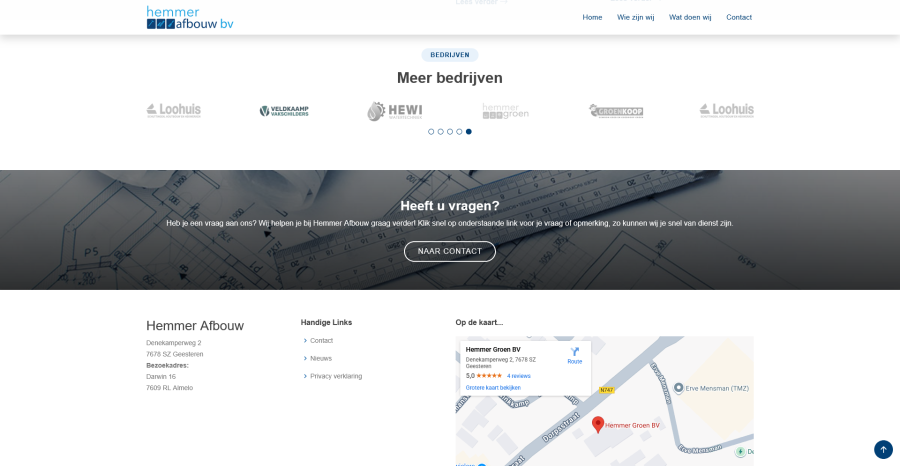Click the Naar Contact button
Screen dimensions: 900x466
(449, 251)
